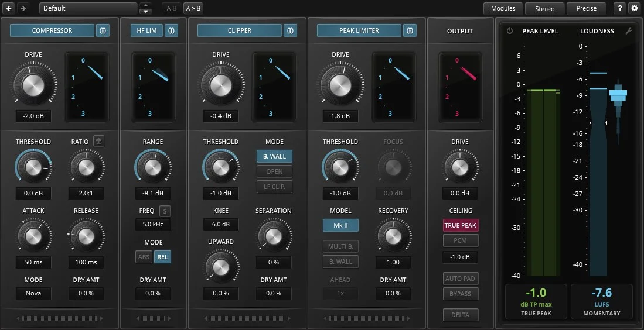This screenshot has height=330, width=644.
Task: Select OPEN clipper mode
Action: [x=274, y=171]
